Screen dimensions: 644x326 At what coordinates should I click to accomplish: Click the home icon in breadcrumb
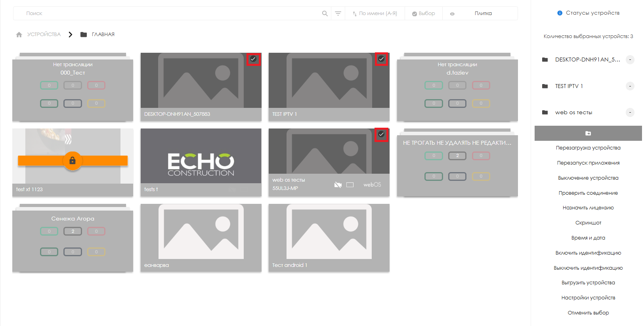pyautogui.click(x=19, y=35)
